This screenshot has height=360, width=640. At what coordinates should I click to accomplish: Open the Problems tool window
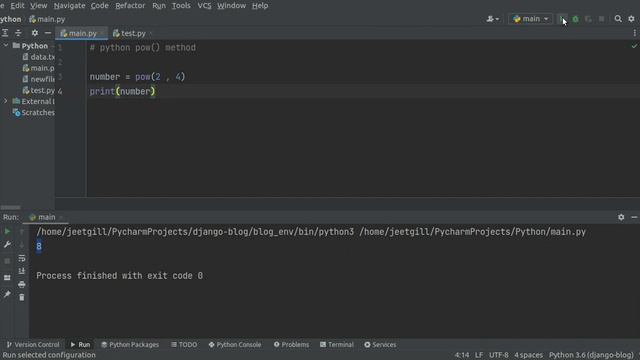coord(291,345)
